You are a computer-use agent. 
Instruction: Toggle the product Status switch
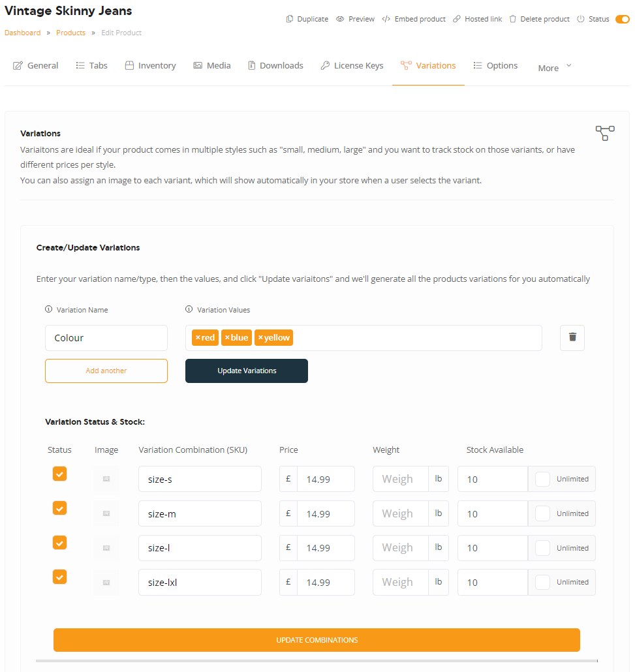point(622,19)
